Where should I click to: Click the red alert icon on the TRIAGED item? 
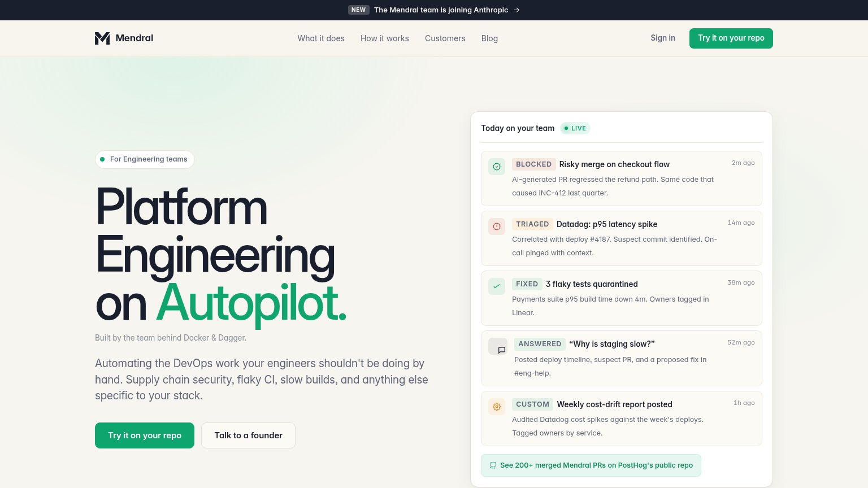point(497,226)
